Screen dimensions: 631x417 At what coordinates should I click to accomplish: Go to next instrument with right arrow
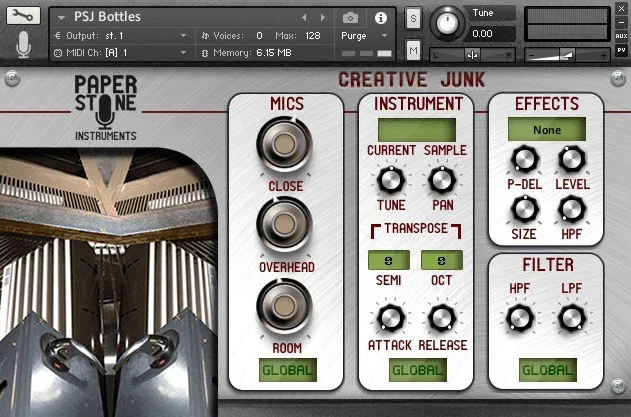(x=323, y=17)
